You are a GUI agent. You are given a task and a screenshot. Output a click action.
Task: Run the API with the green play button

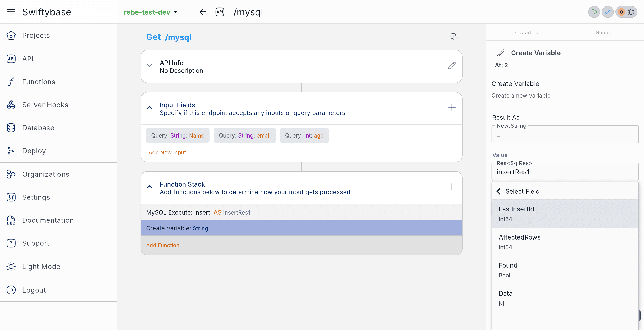(x=594, y=12)
